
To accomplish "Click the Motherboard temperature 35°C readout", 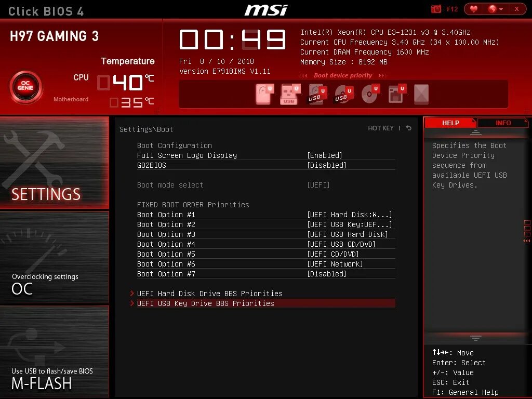I will (131, 102).
